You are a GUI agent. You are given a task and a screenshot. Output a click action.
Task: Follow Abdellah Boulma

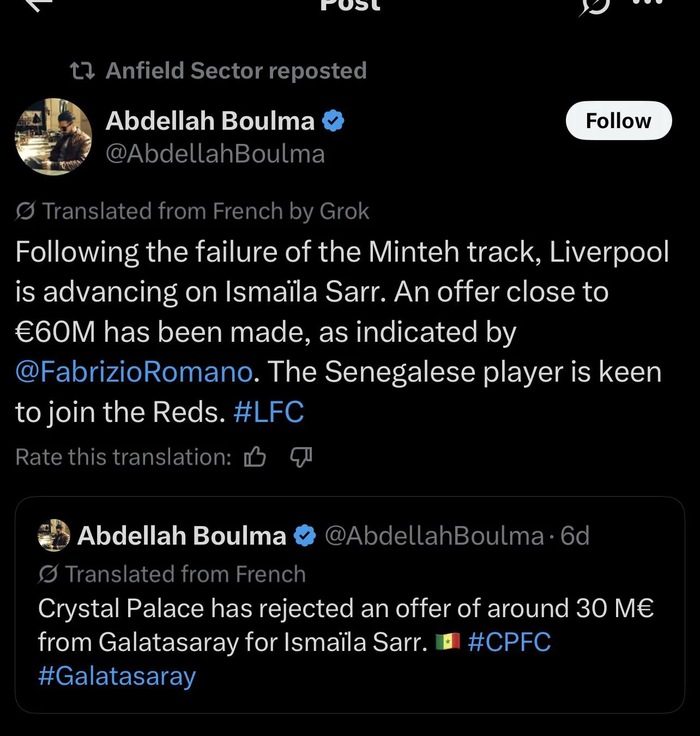[x=619, y=120]
